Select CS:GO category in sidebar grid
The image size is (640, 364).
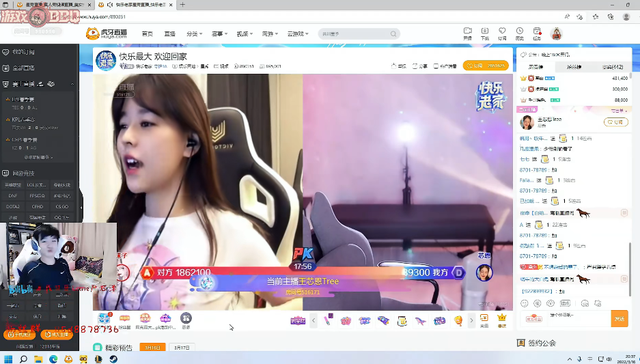coord(62,206)
